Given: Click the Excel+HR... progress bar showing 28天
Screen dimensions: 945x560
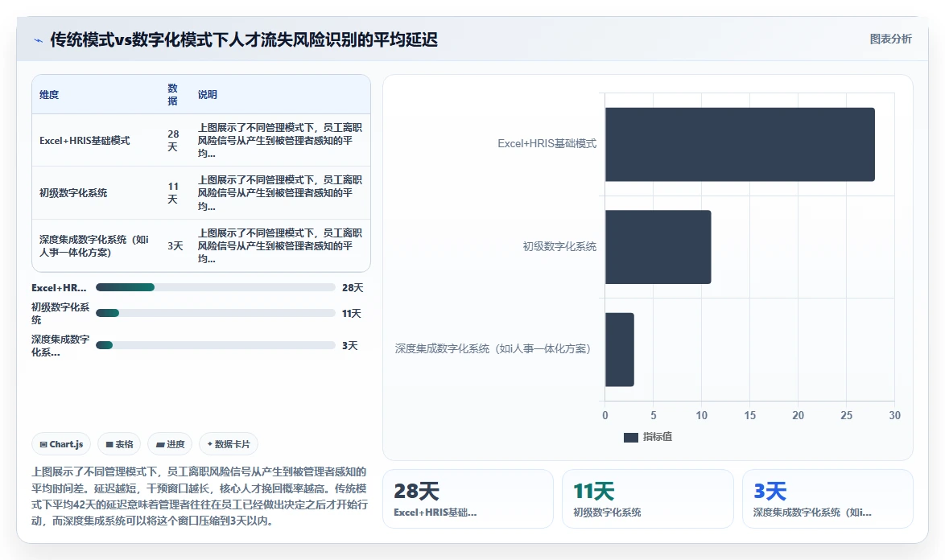Looking at the screenshot, I should pyautogui.click(x=215, y=288).
